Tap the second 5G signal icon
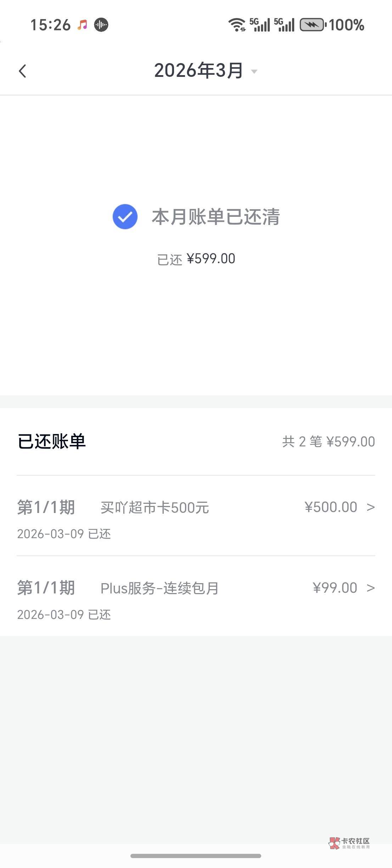This screenshot has height=868, width=392. [x=284, y=25]
